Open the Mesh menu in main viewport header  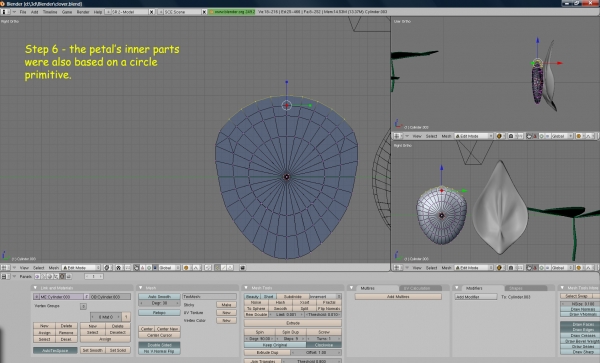pyautogui.click(x=54, y=268)
